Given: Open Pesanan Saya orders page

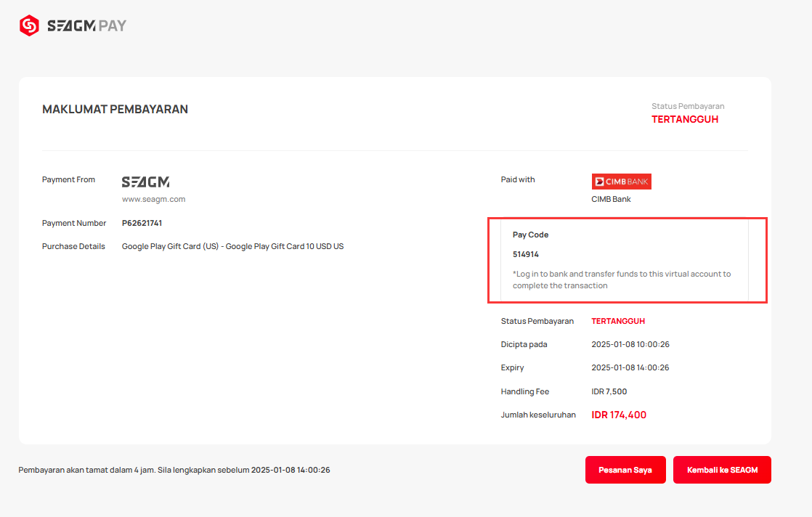Looking at the screenshot, I should (x=625, y=470).
